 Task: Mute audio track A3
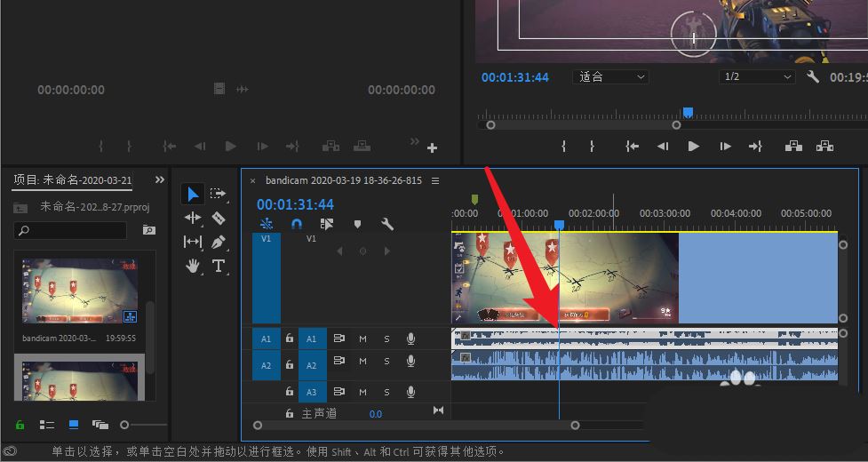pyautogui.click(x=362, y=392)
